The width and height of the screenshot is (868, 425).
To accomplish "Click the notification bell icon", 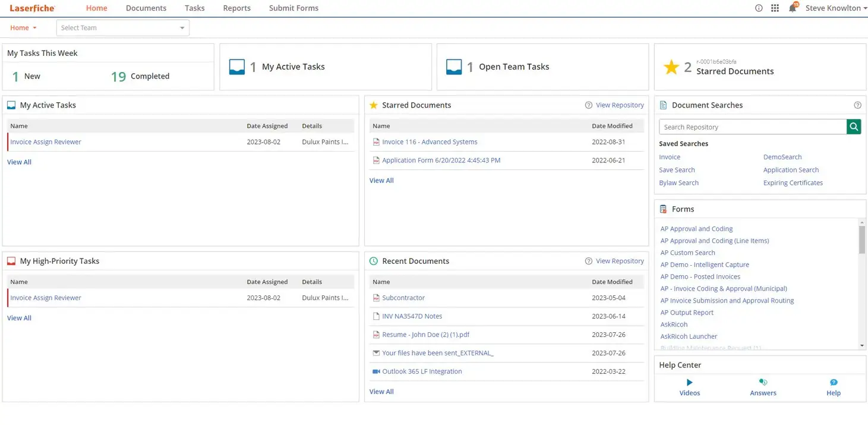I will (792, 8).
